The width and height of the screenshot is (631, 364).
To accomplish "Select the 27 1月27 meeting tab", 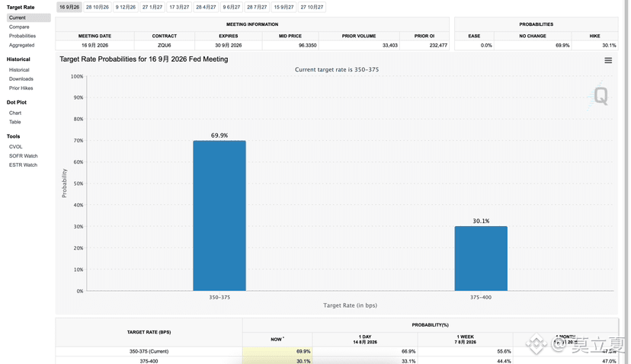I will coord(152,8).
